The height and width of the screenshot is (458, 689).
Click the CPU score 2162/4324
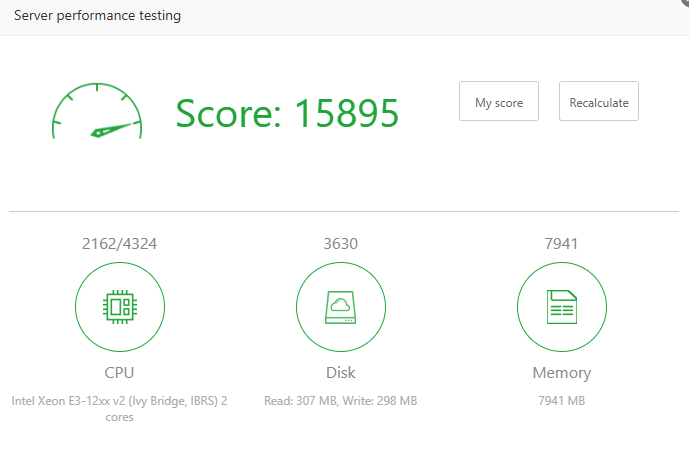pos(120,243)
